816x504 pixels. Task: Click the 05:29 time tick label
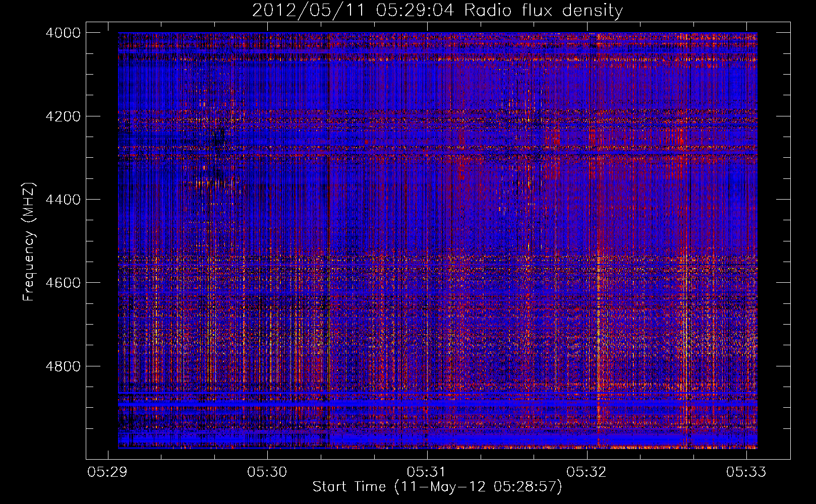[107, 472]
